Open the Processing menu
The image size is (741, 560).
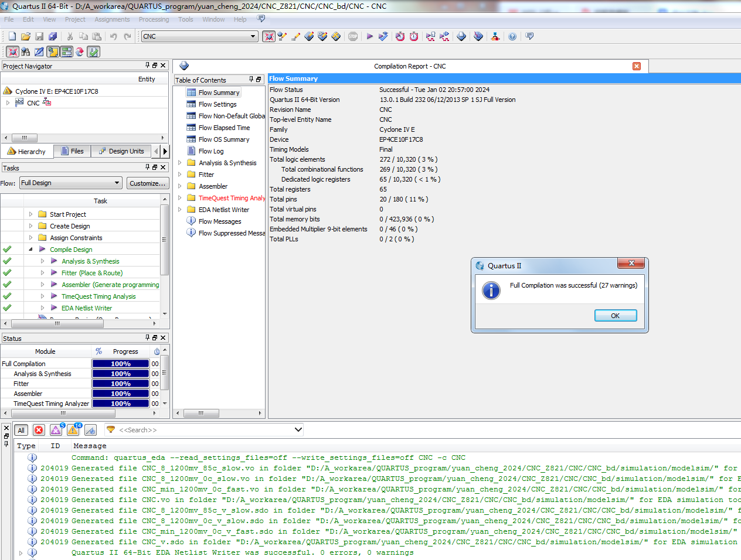[154, 19]
